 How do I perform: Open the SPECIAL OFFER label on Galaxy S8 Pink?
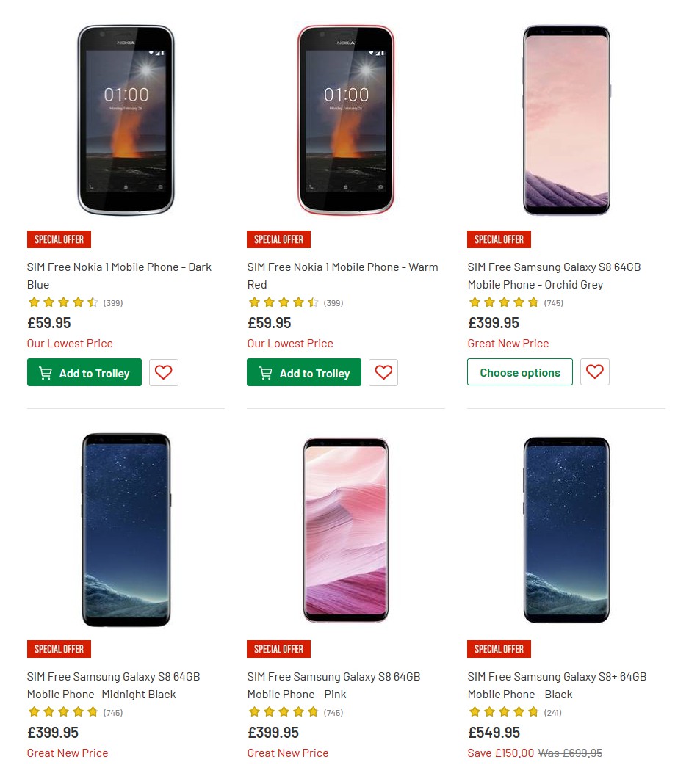coord(278,649)
